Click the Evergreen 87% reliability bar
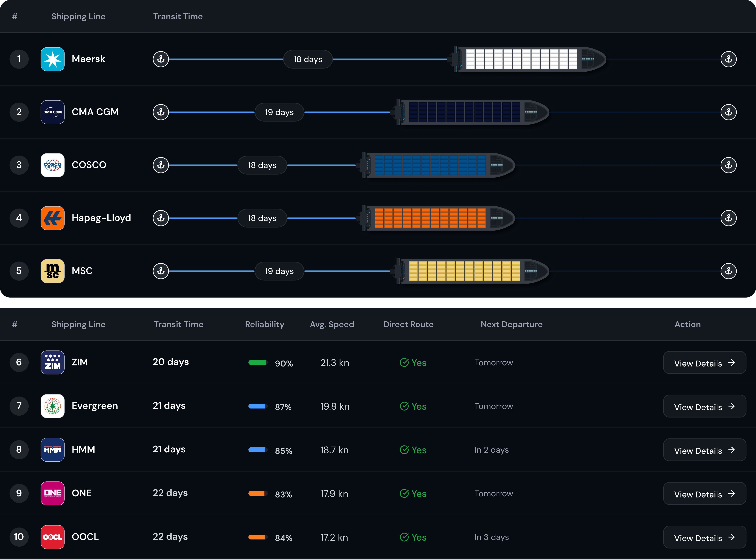756x559 pixels. click(258, 406)
